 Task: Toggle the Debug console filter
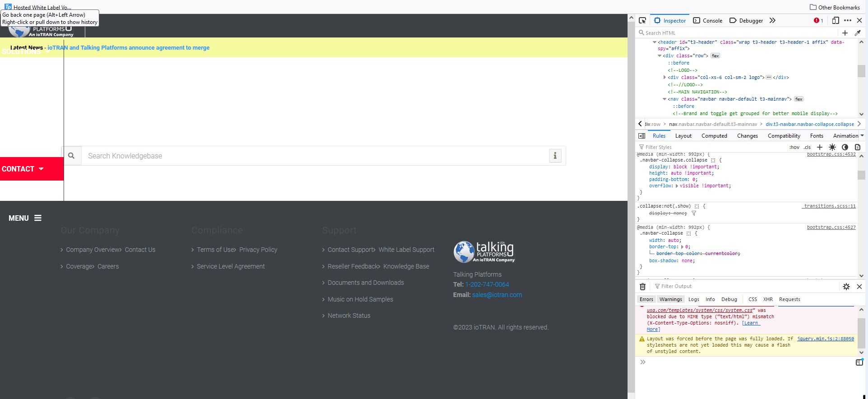click(729, 299)
